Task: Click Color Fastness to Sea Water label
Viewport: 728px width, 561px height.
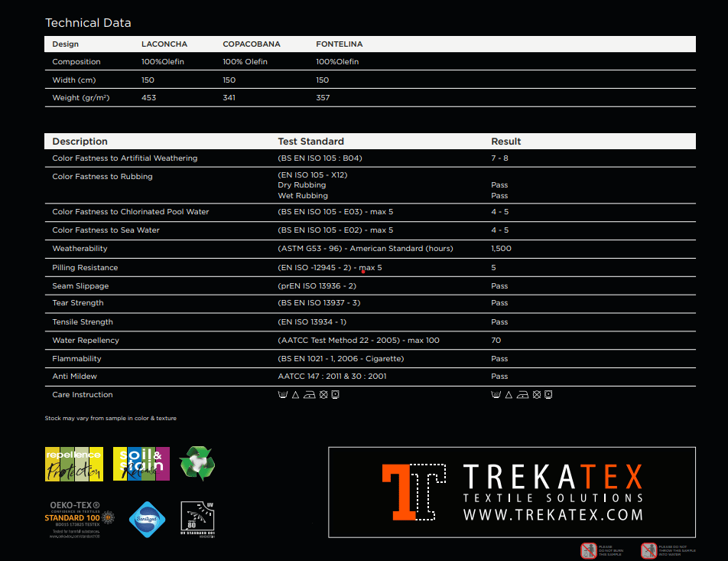Action: (106, 230)
